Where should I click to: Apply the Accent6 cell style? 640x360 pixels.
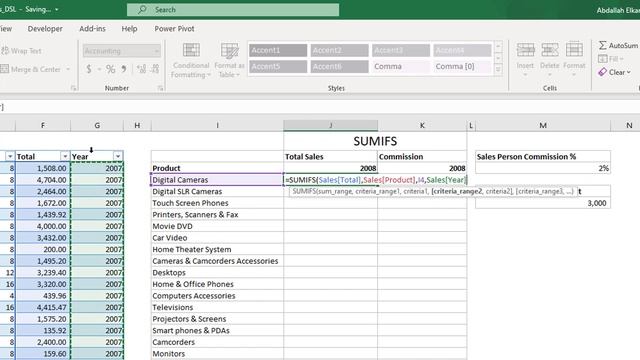pos(339,67)
